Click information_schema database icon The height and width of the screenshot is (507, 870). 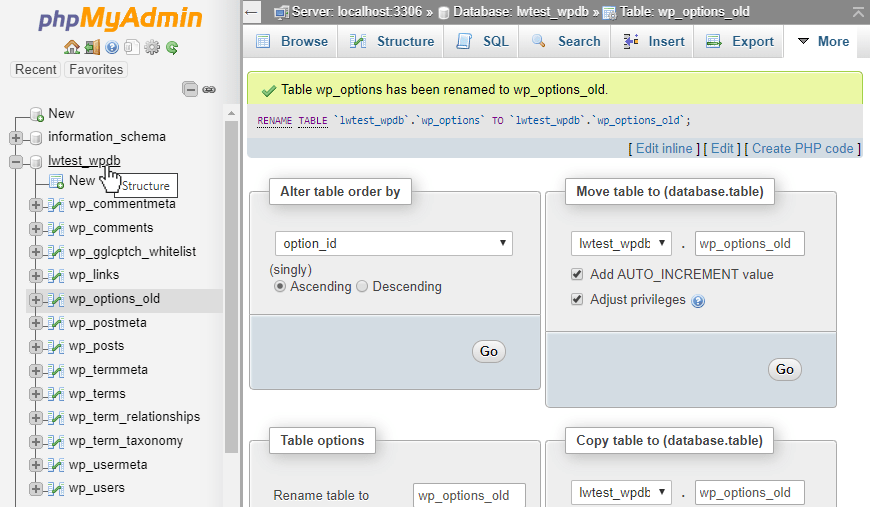(36, 137)
